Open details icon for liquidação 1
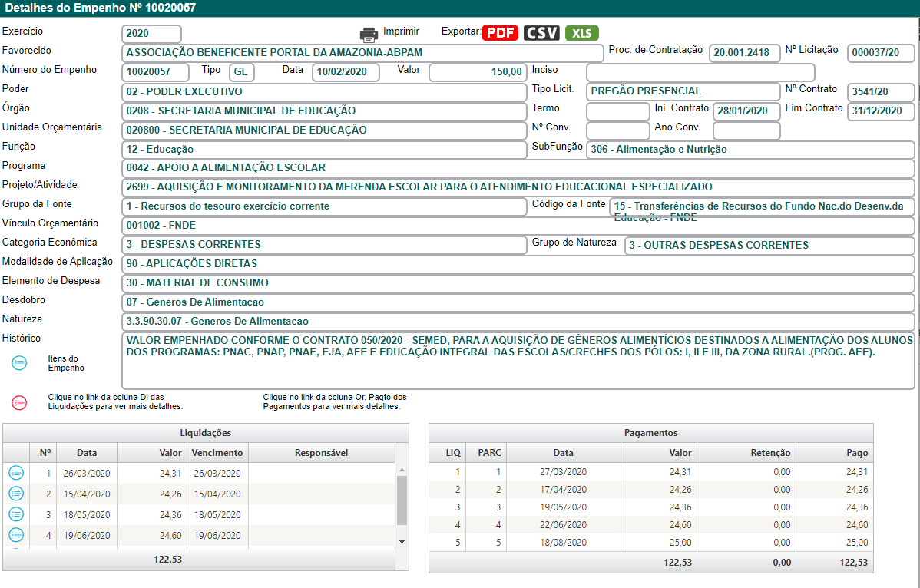 coord(16,473)
